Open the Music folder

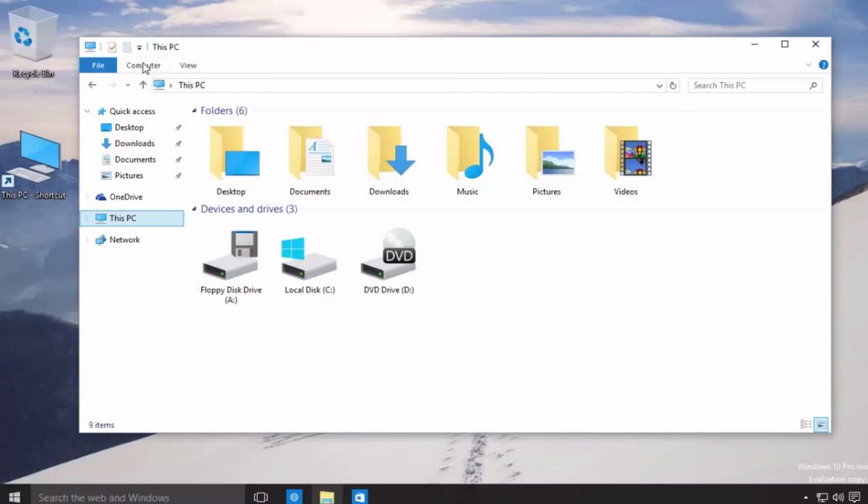pyautogui.click(x=467, y=155)
